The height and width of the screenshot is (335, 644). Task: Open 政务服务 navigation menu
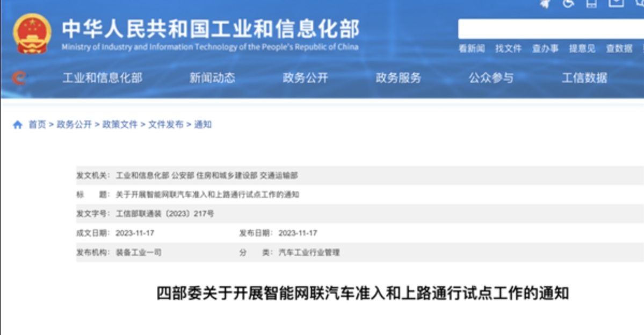point(399,77)
